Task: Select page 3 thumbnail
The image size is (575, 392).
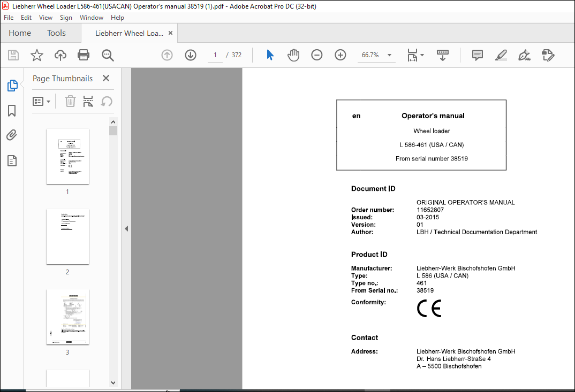Action: point(67,317)
